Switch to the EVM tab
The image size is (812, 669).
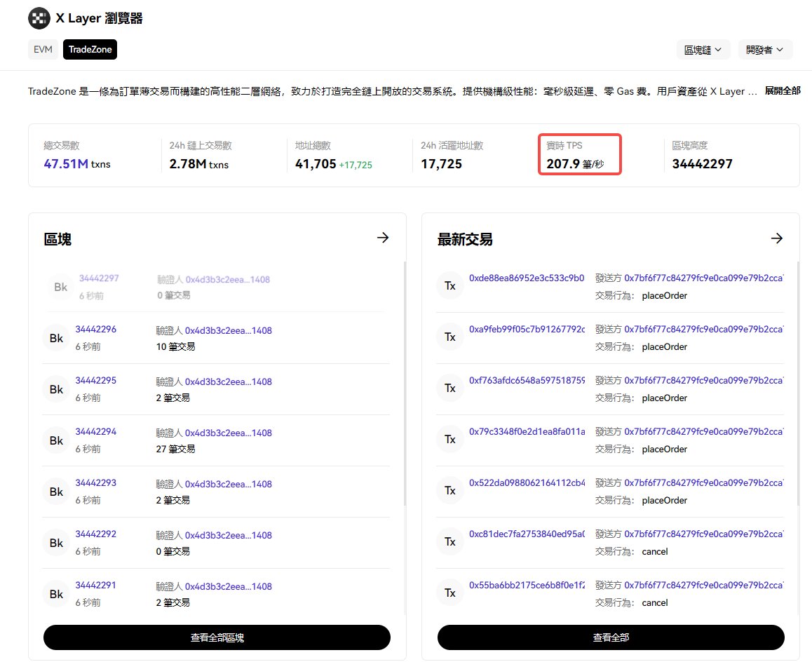pos(43,49)
